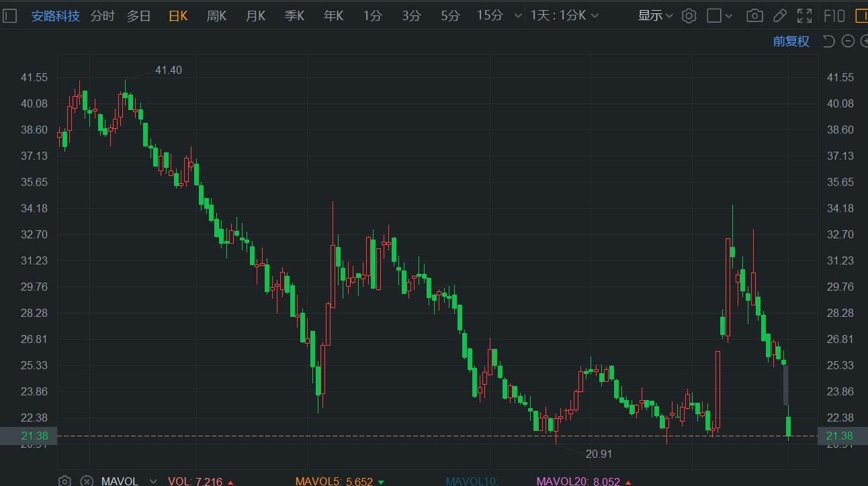Toggle the right panel orange icon

[x=861, y=15]
